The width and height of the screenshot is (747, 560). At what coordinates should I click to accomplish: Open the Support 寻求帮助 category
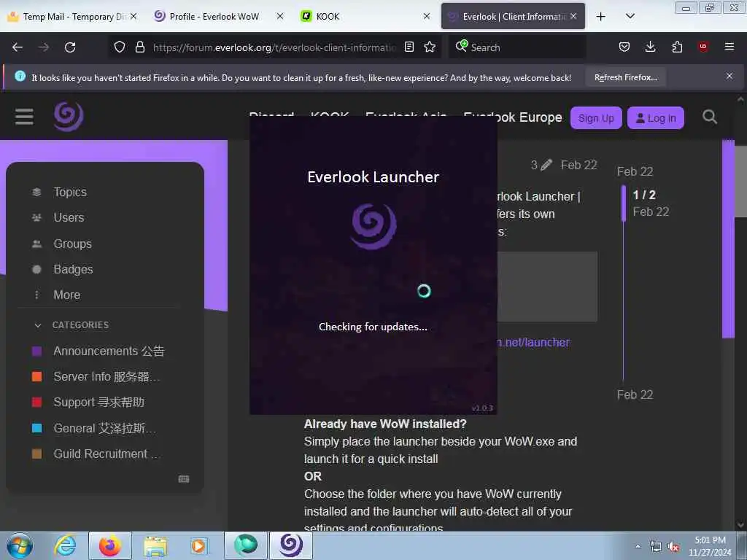(98, 402)
